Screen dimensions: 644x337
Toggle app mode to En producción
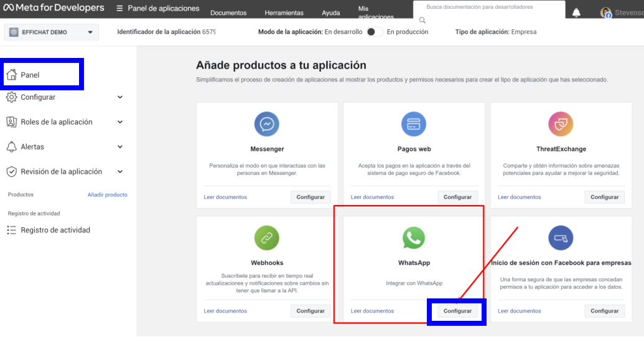click(374, 32)
